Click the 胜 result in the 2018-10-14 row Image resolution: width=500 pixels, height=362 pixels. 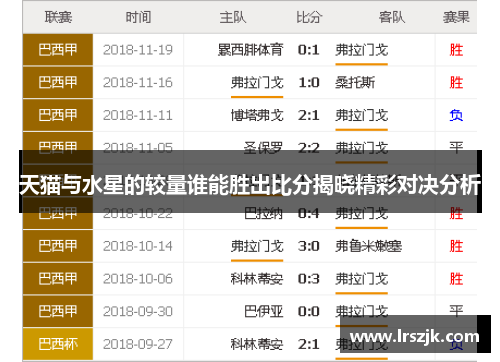tap(456, 246)
